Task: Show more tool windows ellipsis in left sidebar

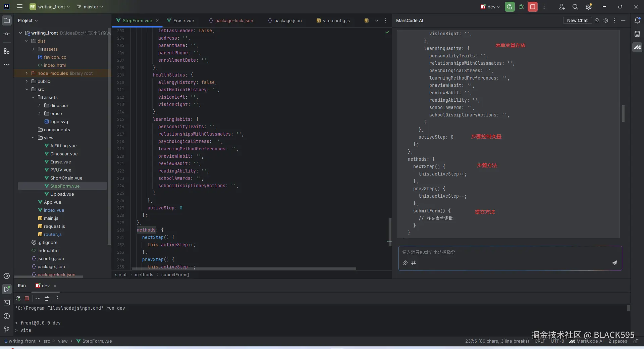Action: coord(7,64)
